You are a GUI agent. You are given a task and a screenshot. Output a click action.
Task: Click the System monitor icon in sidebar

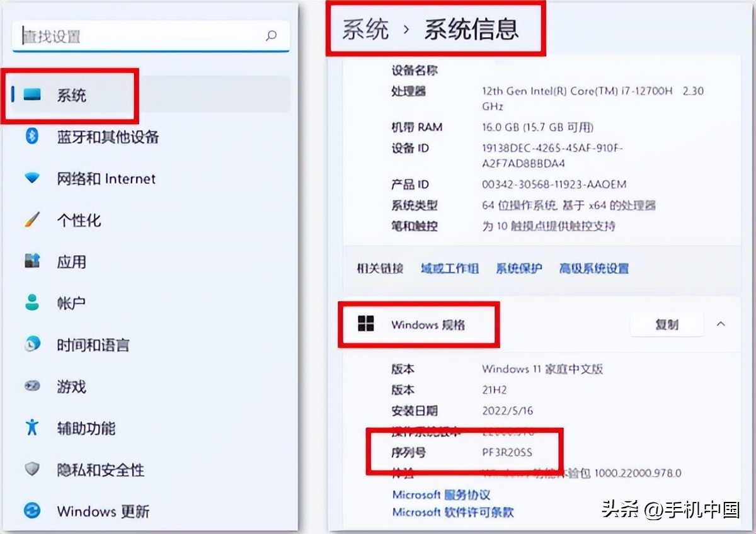coord(32,95)
